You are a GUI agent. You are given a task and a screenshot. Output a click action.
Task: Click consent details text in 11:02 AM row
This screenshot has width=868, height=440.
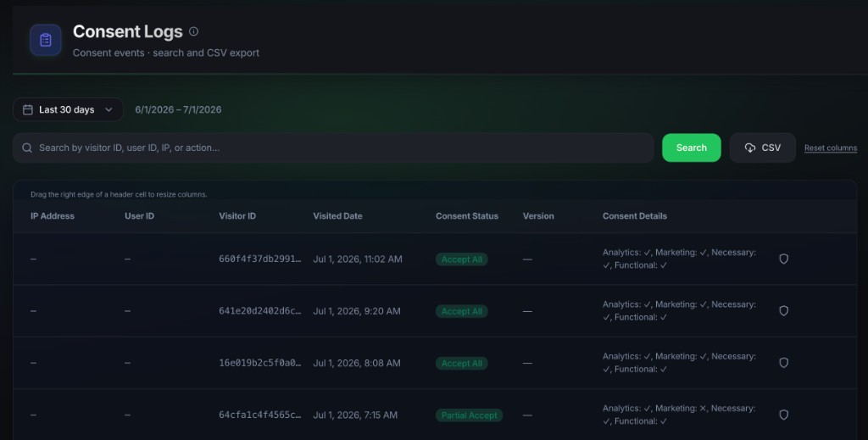pyautogui.click(x=679, y=259)
